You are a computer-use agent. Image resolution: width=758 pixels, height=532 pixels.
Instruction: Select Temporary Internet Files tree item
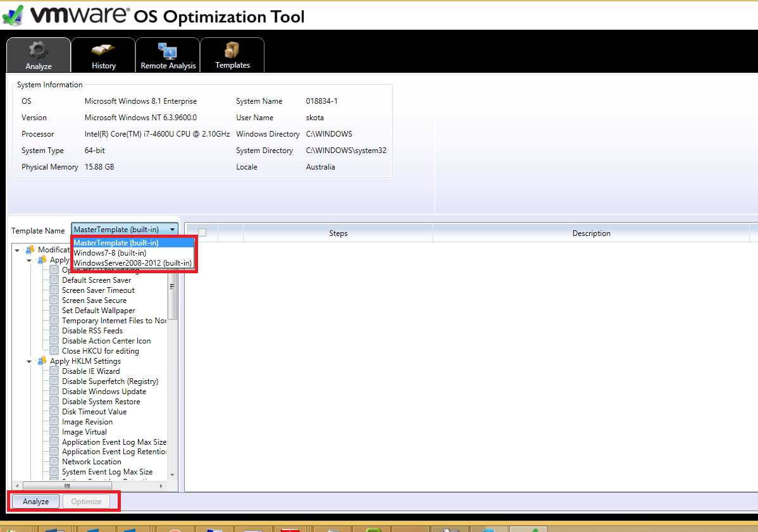(x=114, y=320)
